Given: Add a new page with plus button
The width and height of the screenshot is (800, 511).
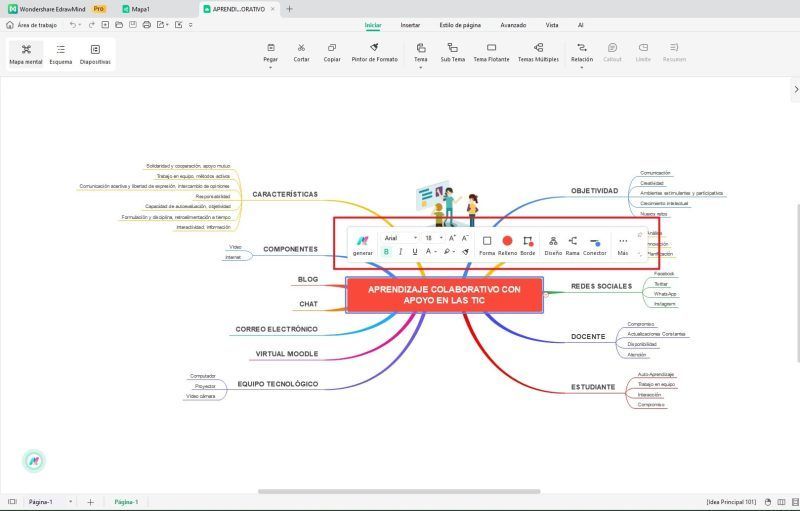Looking at the screenshot, I should point(90,502).
